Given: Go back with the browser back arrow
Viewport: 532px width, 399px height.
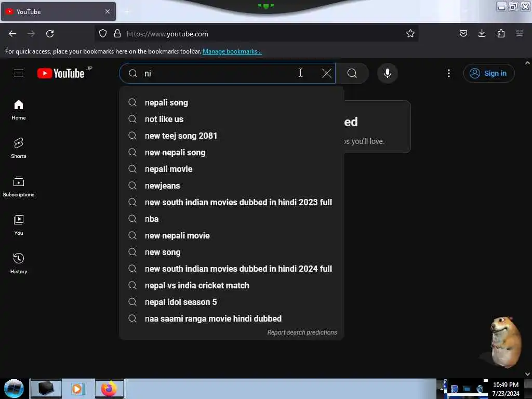Looking at the screenshot, I should coord(12,34).
